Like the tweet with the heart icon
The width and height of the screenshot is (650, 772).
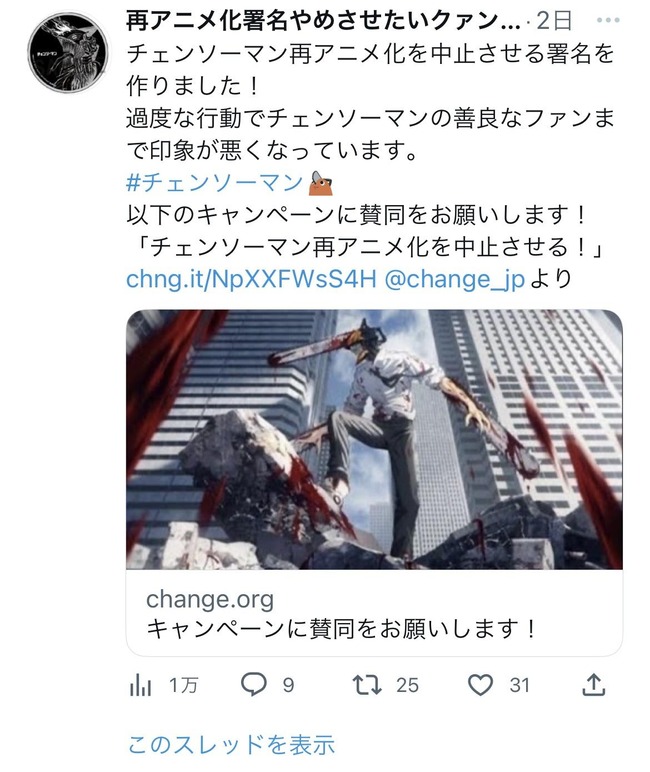(480, 685)
